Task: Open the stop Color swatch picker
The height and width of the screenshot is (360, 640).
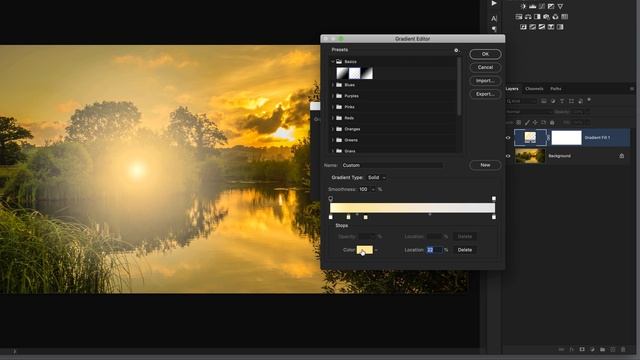Action: pyautogui.click(x=364, y=250)
